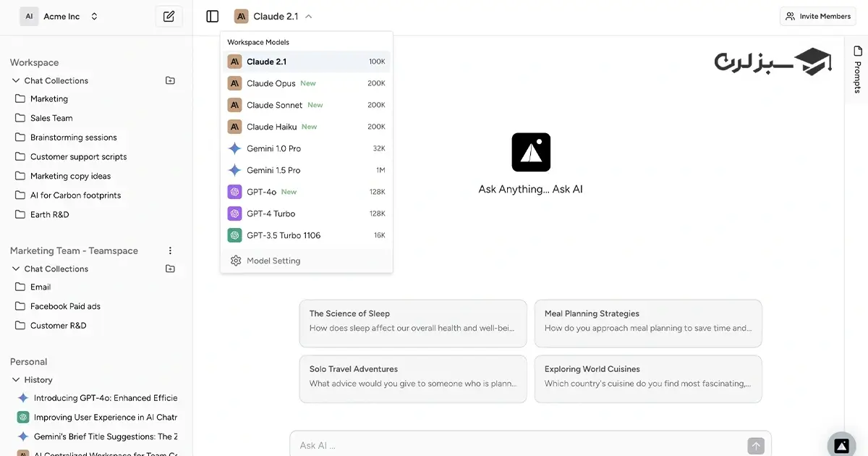Click the Email folder icon
This screenshot has width=868, height=456.
[20, 287]
